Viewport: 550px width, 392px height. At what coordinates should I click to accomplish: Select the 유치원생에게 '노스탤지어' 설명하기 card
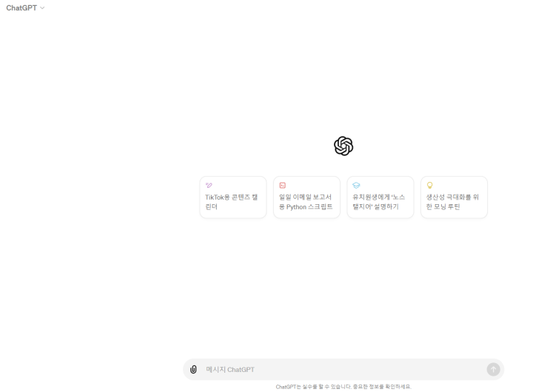(x=380, y=197)
